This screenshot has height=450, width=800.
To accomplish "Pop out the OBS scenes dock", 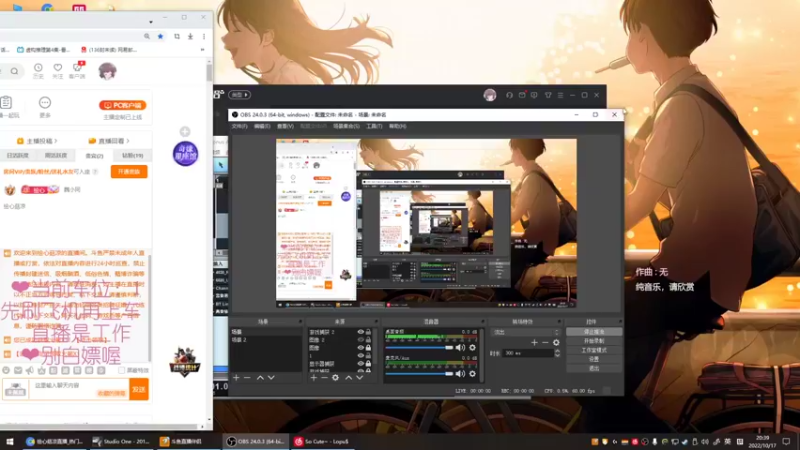I will tap(300, 321).
